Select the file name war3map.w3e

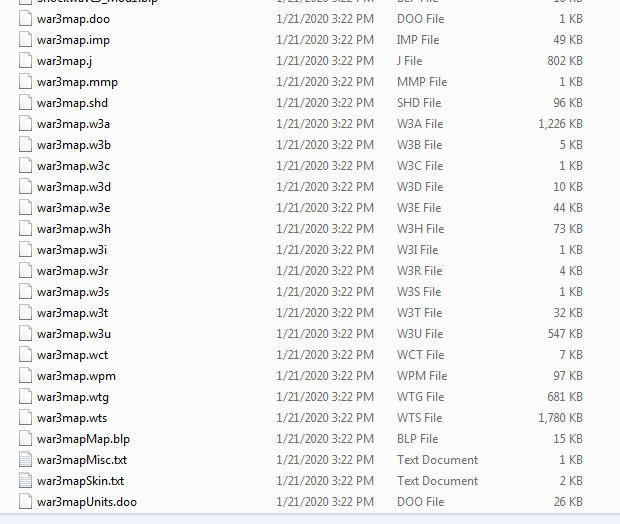click(x=74, y=208)
